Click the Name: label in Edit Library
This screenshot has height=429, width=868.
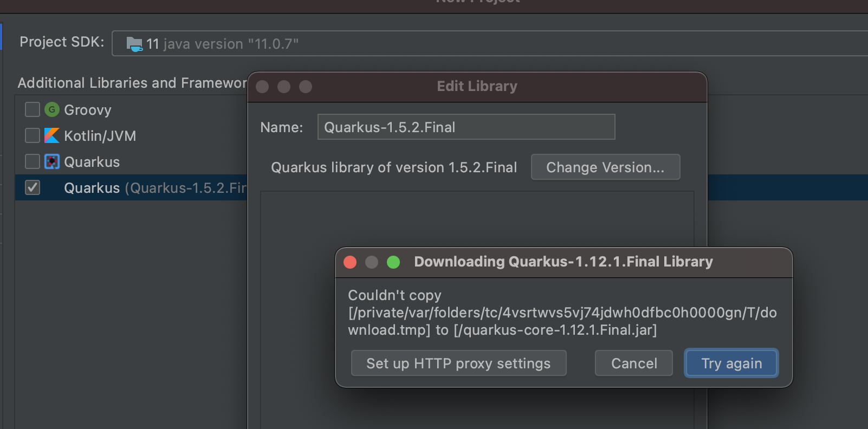coord(282,127)
